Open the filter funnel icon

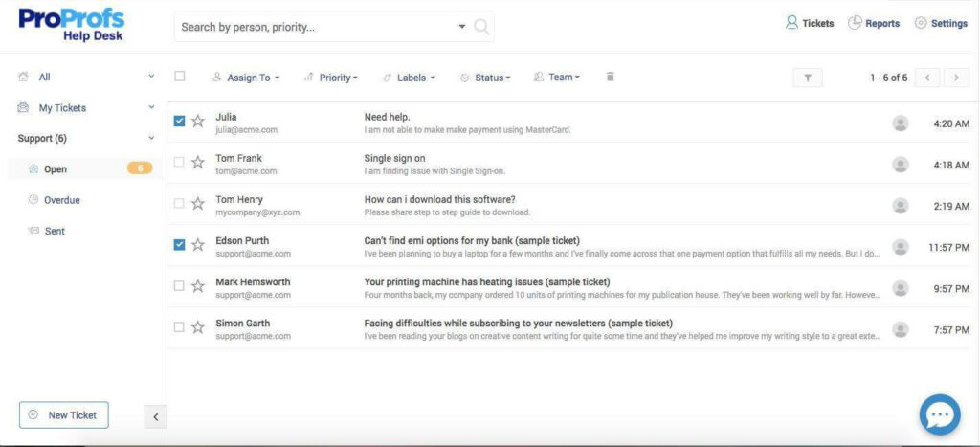pos(808,78)
